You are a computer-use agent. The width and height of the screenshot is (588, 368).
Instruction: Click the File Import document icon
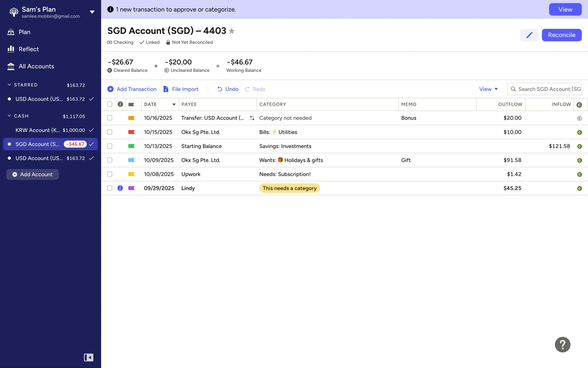click(166, 89)
